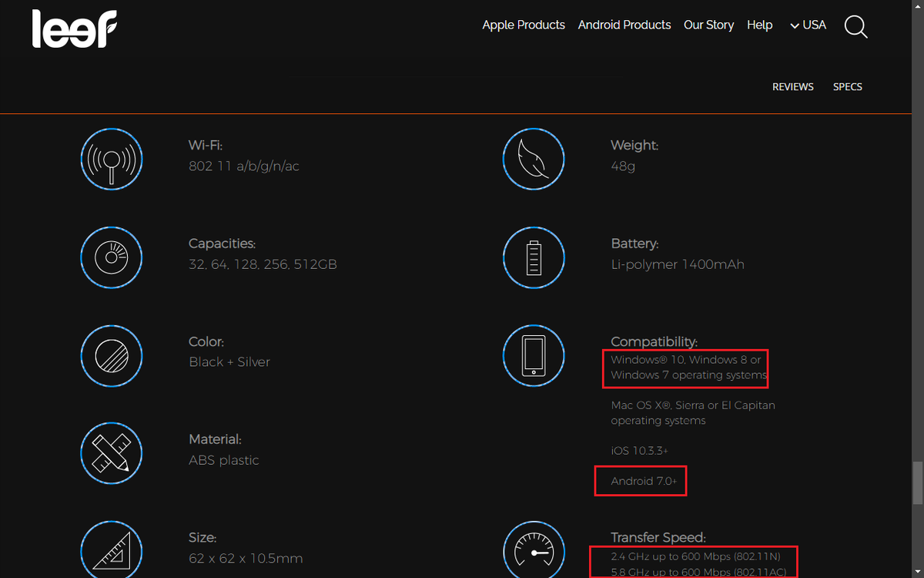Select the Size: heading
Viewport: 924px width, 578px height.
click(203, 538)
